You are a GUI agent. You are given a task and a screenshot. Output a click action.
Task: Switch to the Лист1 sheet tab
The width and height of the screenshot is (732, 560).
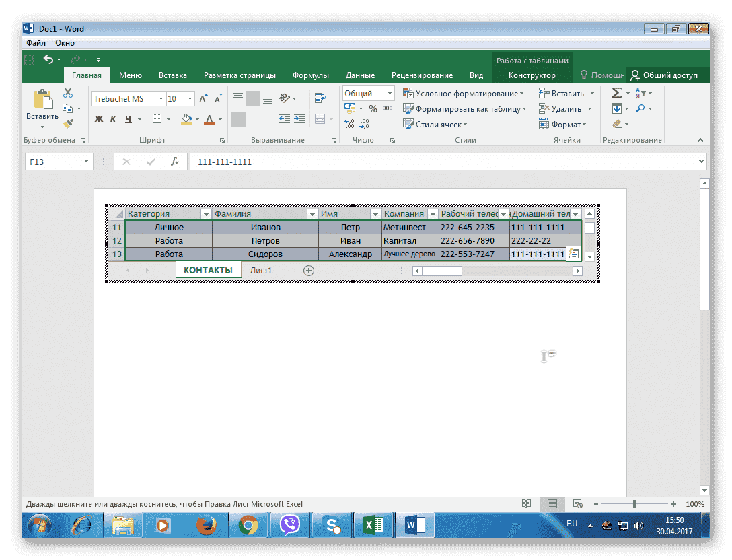261,270
